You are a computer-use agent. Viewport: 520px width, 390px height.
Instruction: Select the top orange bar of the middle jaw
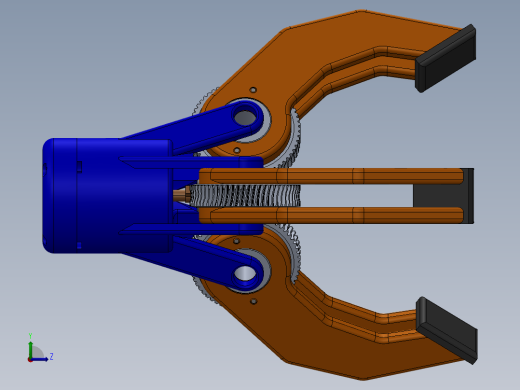pyautogui.click(x=331, y=176)
